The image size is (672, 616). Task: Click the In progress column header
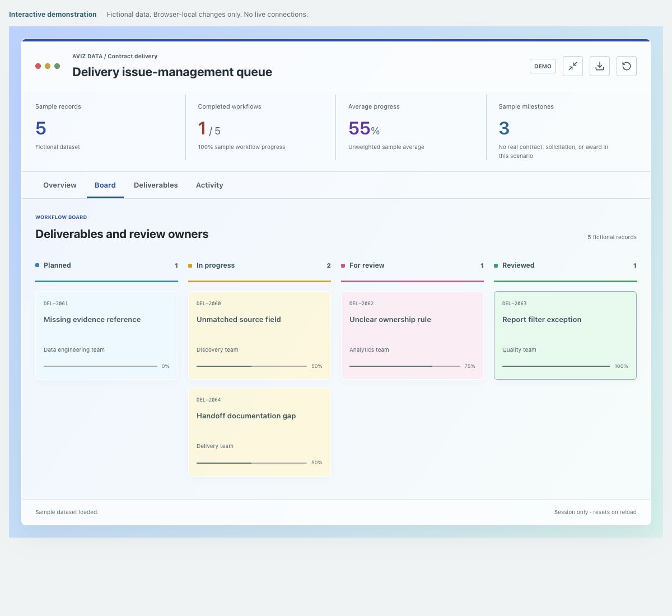point(259,265)
